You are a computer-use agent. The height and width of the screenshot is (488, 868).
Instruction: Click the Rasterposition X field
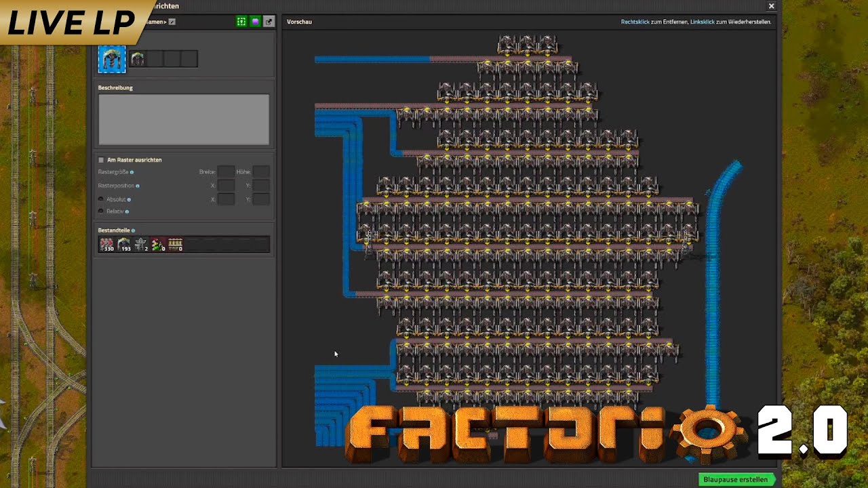tap(226, 186)
